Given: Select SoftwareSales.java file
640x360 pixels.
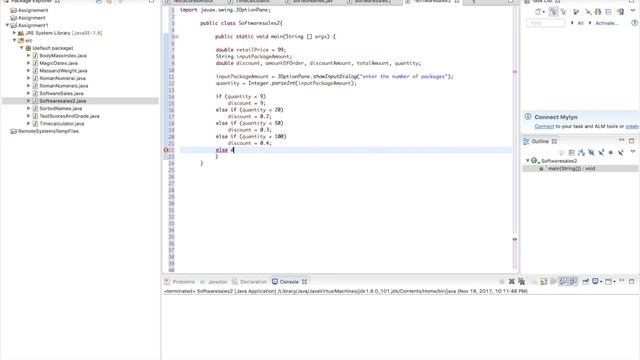Looking at the screenshot, I should 61,93.
